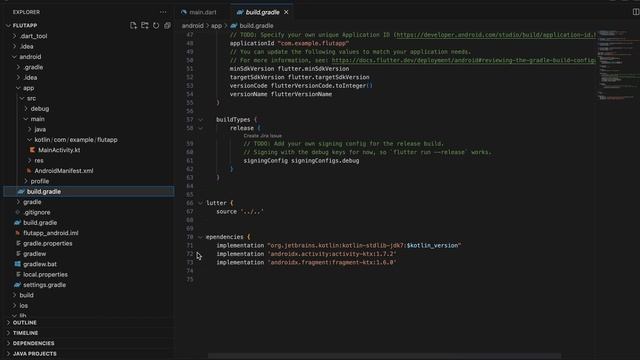The image size is (640, 360).
Task: Collapse the src folder
Action: click(x=31, y=98)
